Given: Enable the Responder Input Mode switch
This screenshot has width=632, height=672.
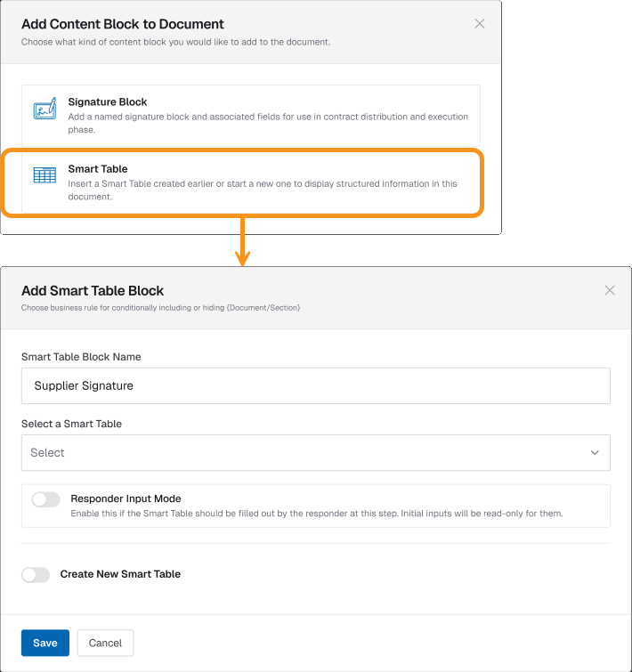Looking at the screenshot, I should [46, 500].
